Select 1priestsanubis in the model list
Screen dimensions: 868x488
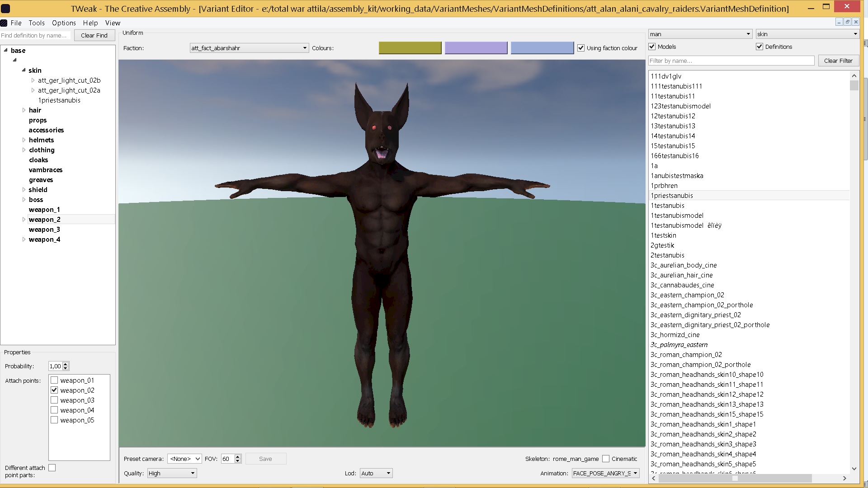pyautogui.click(x=672, y=196)
